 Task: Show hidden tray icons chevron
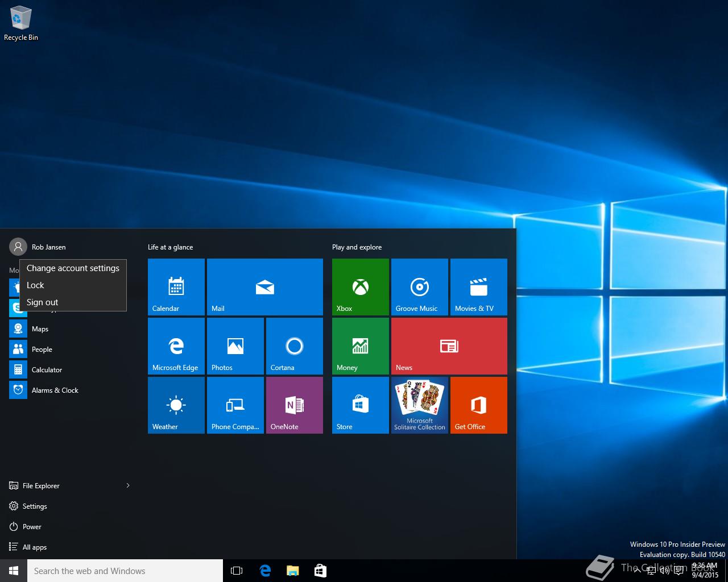tap(637, 571)
